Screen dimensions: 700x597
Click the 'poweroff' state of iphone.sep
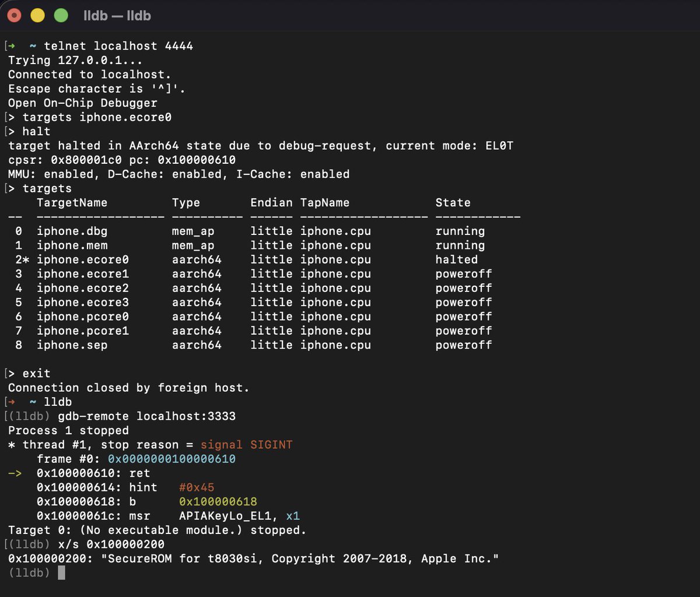pyautogui.click(x=464, y=345)
